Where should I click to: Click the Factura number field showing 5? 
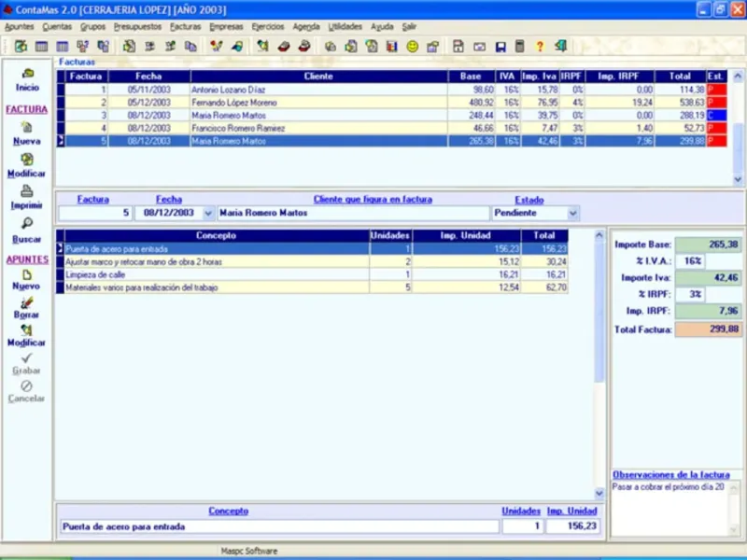click(94, 213)
